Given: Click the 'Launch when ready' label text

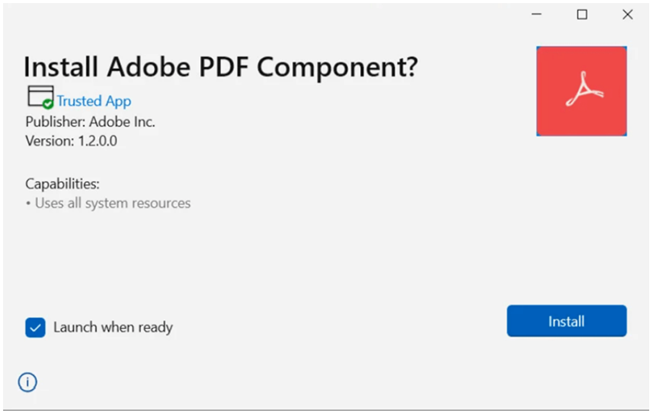Looking at the screenshot, I should (113, 327).
